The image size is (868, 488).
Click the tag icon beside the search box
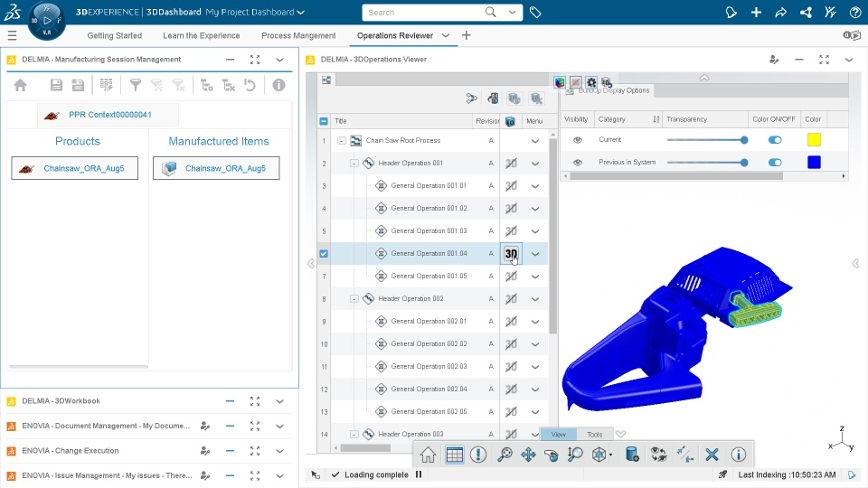click(x=535, y=12)
